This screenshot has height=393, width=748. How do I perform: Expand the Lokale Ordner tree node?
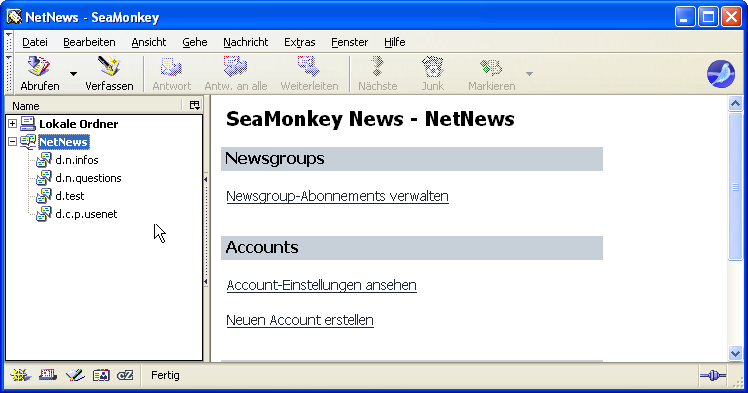[x=12, y=124]
